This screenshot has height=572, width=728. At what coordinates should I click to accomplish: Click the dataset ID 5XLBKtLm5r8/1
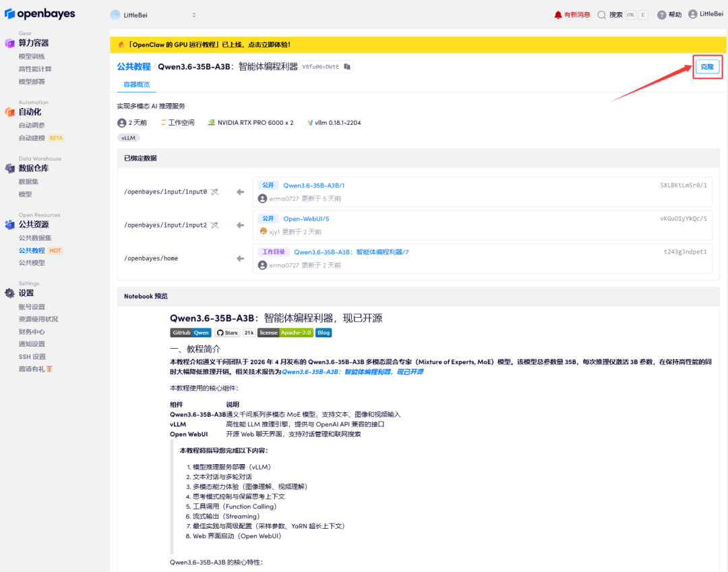pyautogui.click(x=684, y=185)
